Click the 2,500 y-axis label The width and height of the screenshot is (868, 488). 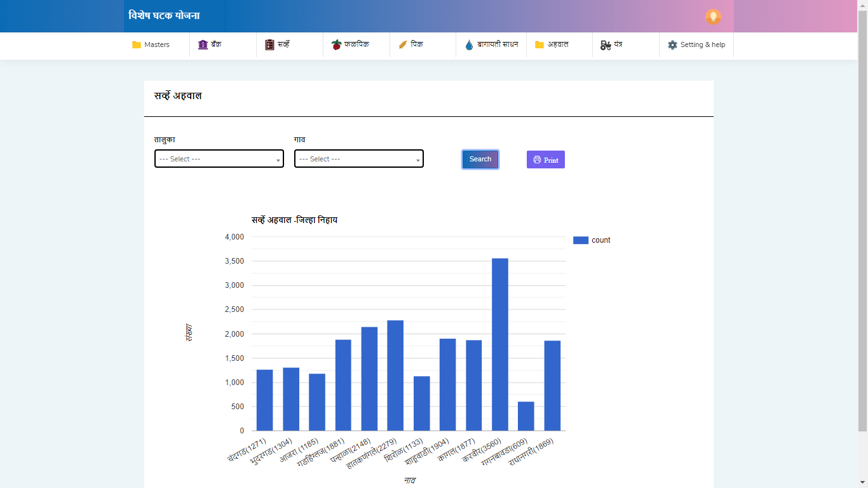pos(234,309)
